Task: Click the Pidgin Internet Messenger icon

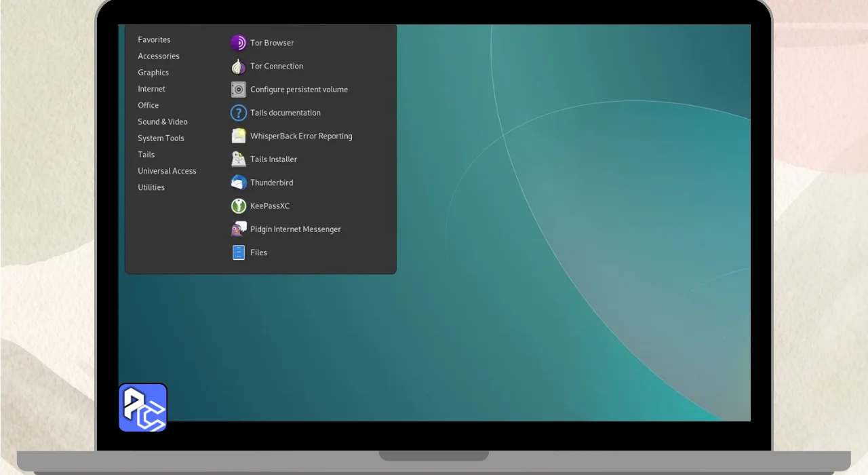Action: [x=238, y=229]
